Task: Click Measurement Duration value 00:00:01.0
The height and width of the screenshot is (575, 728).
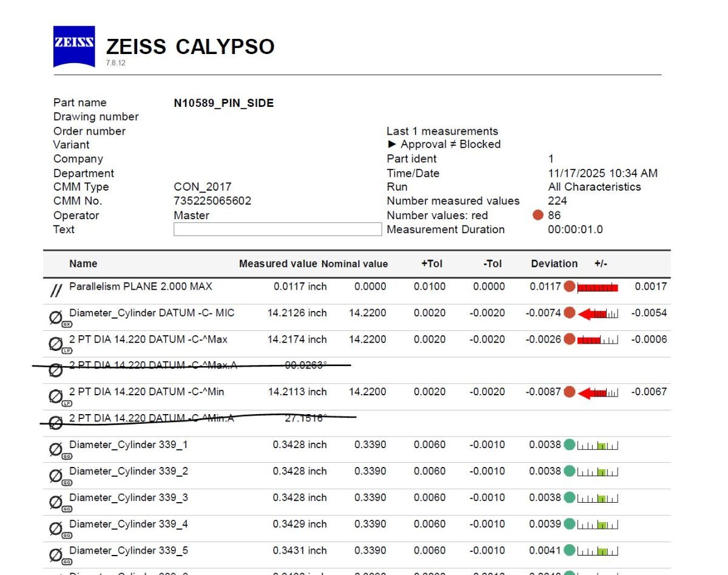Action: point(576,230)
